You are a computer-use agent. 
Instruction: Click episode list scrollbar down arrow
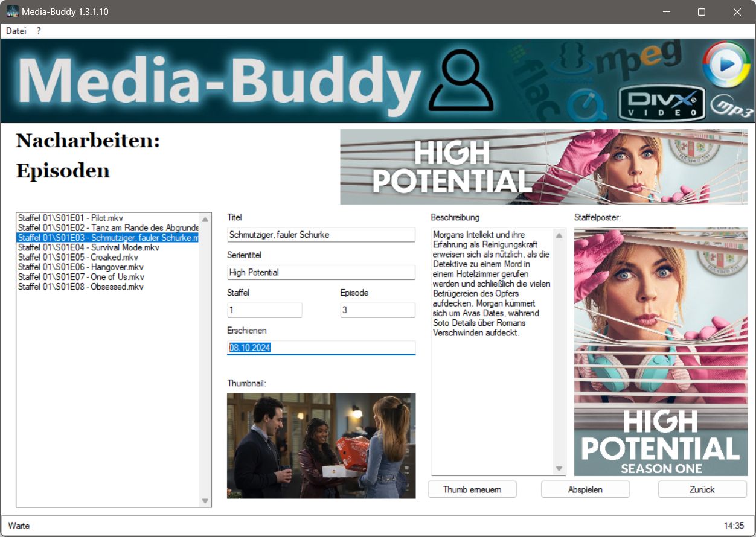(x=205, y=501)
